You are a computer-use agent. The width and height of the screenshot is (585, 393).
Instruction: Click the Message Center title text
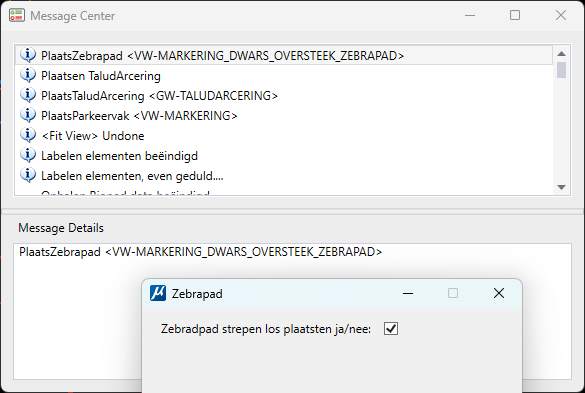tap(72, 16)
